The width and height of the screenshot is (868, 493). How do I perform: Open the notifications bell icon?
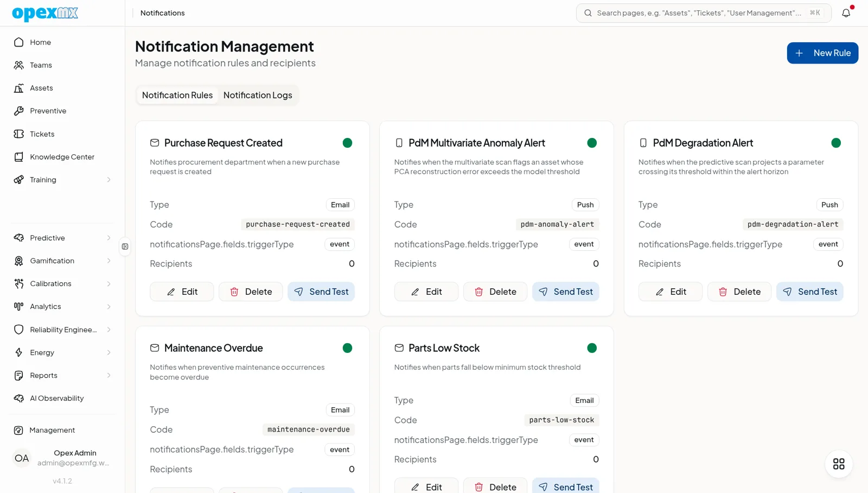[846, 13]
